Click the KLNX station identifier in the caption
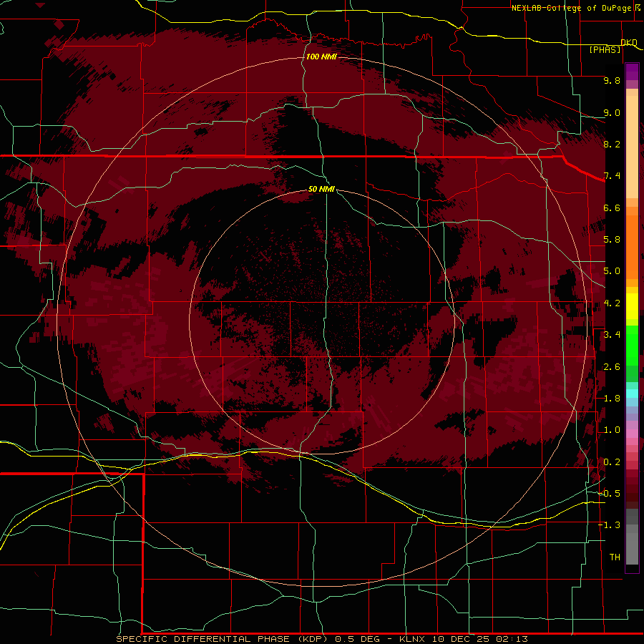Screen dimensions: 644x644 tap(413, 639)
